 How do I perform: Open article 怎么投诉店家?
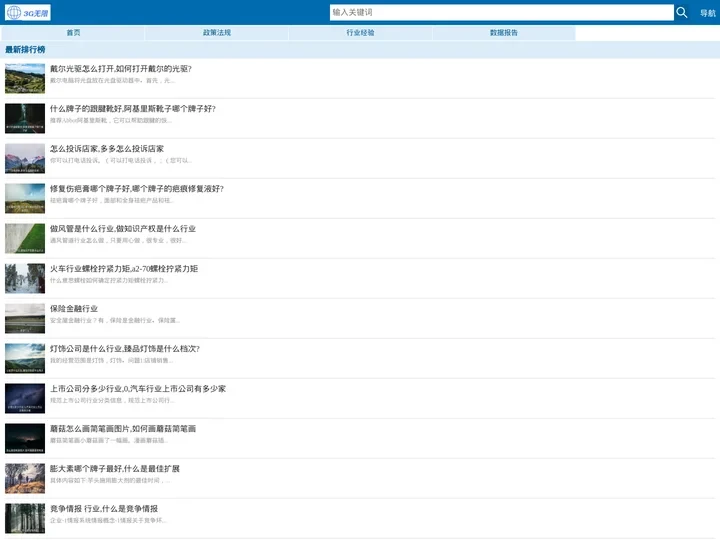(107, 149)
